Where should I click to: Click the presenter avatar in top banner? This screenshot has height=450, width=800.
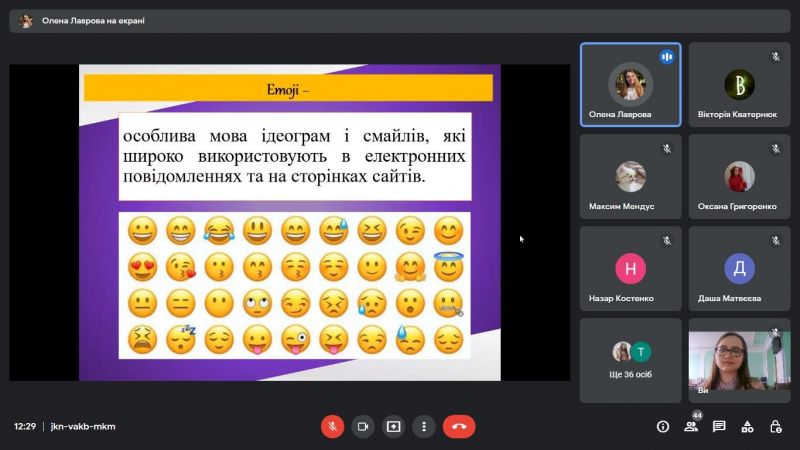tap(25, 21)
